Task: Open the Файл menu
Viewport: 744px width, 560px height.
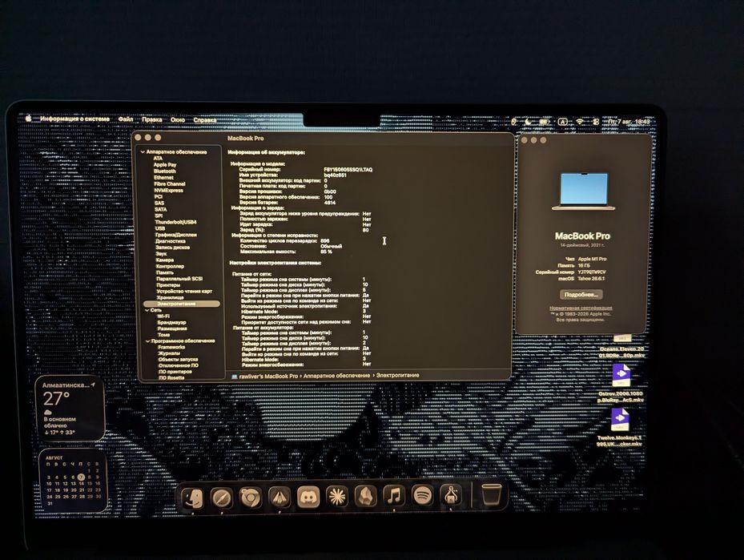Action: (126, 119)
